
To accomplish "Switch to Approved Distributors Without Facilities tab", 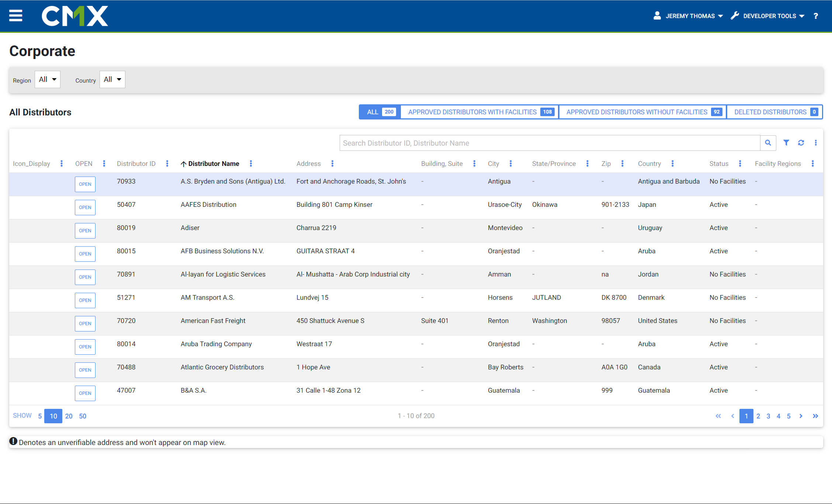I will pos(643,112).
